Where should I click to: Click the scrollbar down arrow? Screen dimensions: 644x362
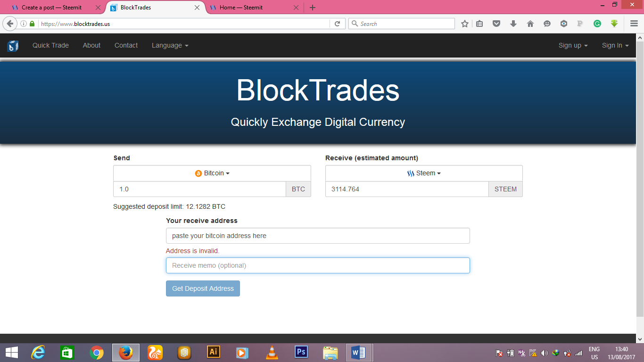click(640, 338)
